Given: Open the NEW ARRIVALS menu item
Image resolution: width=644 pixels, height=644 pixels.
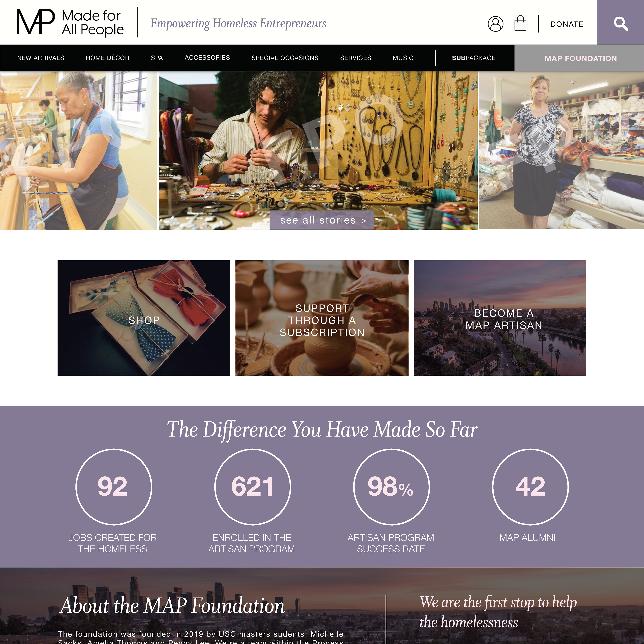Looking at the screenshot, I should point(41,58).
